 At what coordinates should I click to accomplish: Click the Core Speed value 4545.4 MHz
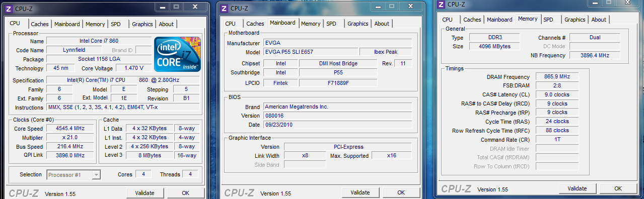point(70,128)
